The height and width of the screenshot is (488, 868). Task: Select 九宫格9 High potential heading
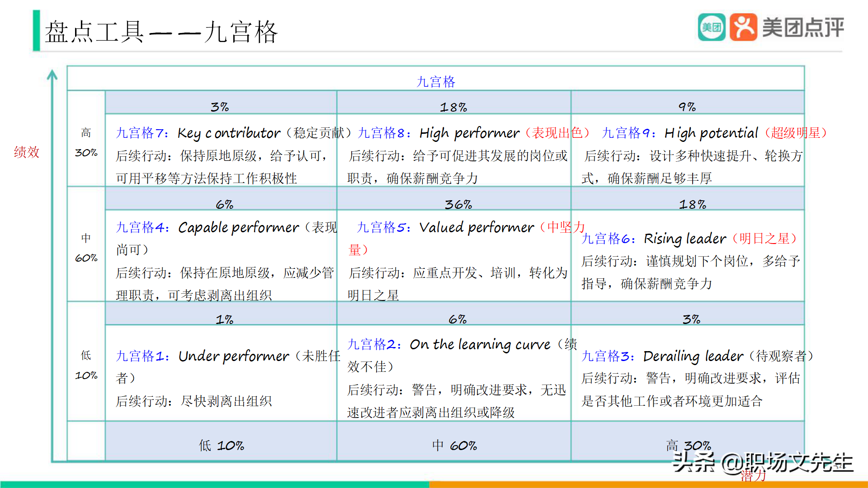pos(715,133)
